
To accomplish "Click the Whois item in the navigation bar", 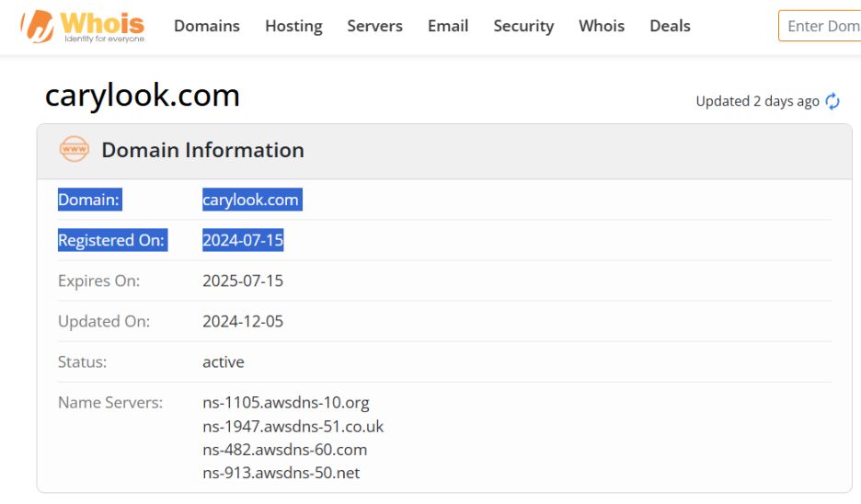I will click(602, 26).
